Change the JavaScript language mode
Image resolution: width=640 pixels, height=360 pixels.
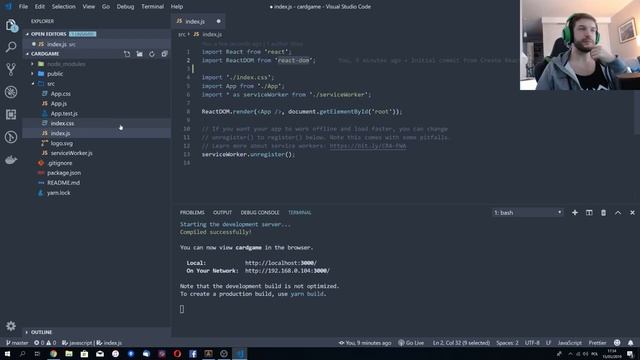coord(570,343)
